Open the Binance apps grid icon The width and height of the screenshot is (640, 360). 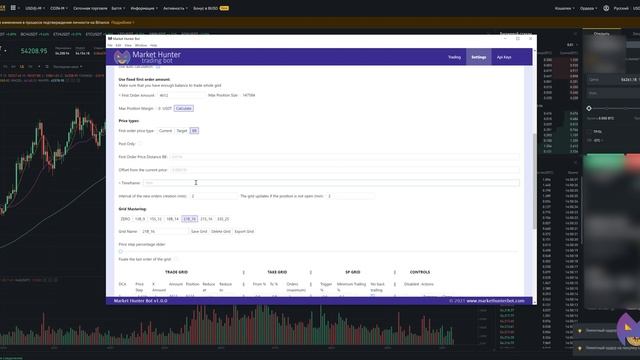tap(13, 8)
